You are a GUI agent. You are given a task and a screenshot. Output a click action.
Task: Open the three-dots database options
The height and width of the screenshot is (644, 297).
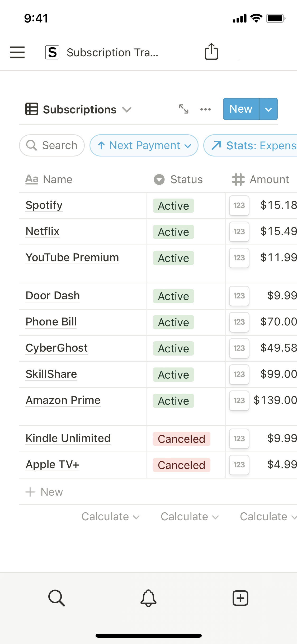(x=205, y=109)
